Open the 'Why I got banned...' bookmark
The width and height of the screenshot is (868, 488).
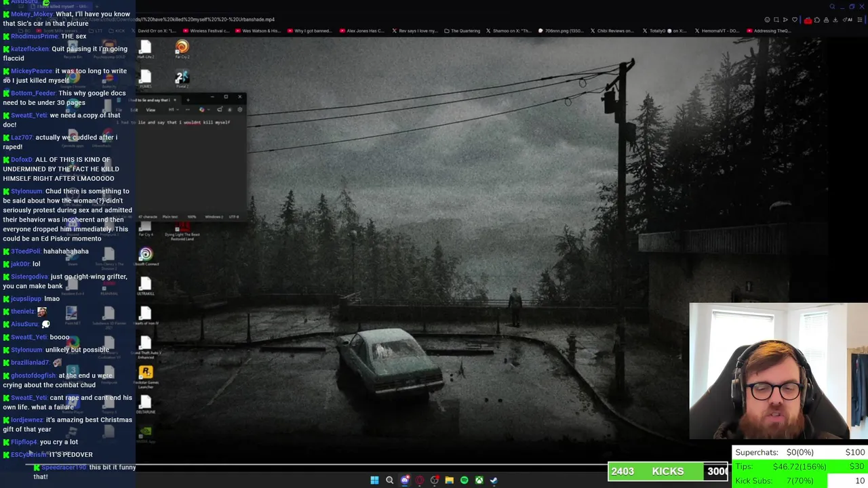[310, 30]
